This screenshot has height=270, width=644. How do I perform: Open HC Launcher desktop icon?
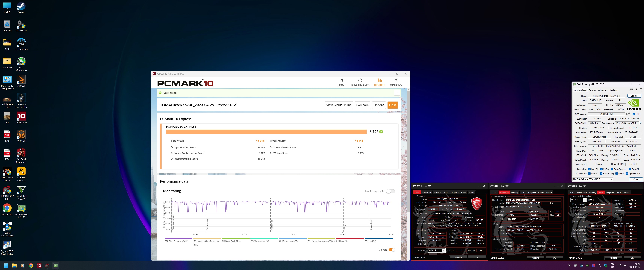pyautogui.click(x=21, y=44)
